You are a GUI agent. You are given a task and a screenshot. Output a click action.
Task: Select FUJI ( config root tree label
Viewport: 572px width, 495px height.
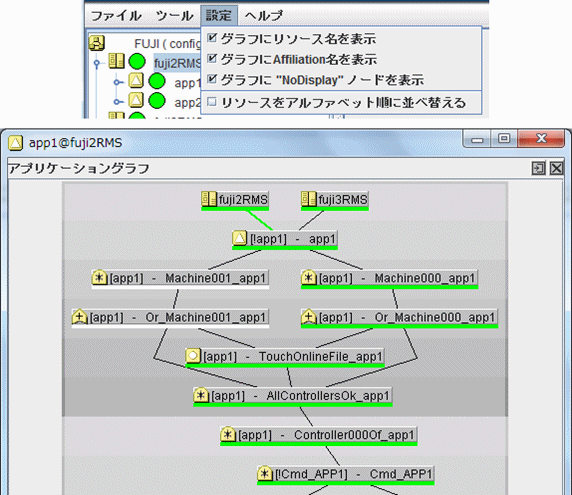pyautogui.click(x=167, y=44)
